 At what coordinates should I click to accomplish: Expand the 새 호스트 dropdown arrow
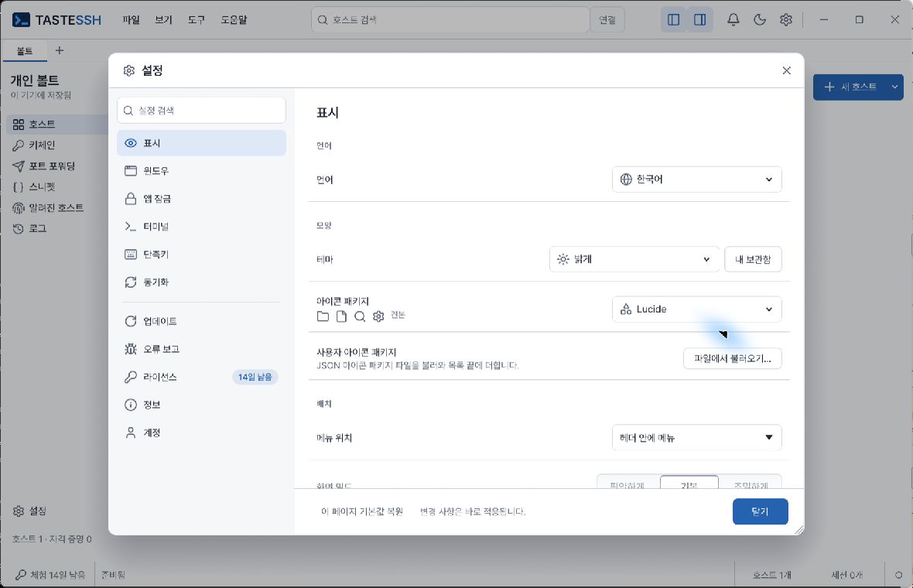pos(894,87)
